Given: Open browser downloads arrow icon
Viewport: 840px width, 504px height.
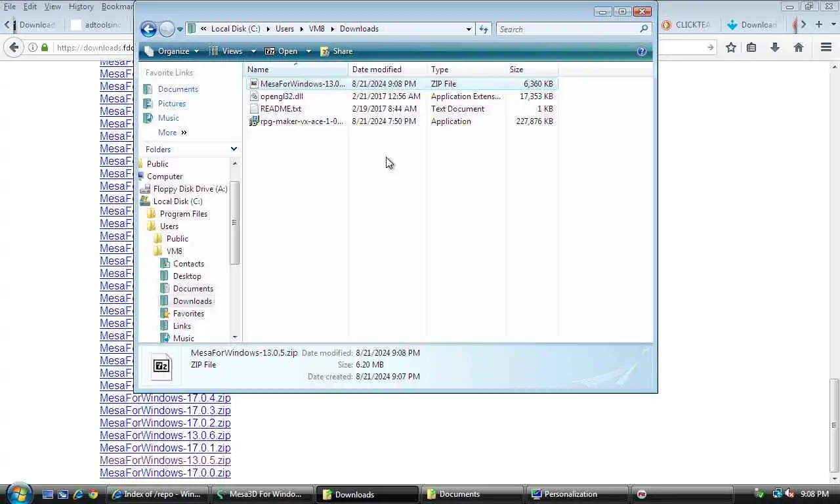Looking at the screenshot, I should (x=775, y=47).
